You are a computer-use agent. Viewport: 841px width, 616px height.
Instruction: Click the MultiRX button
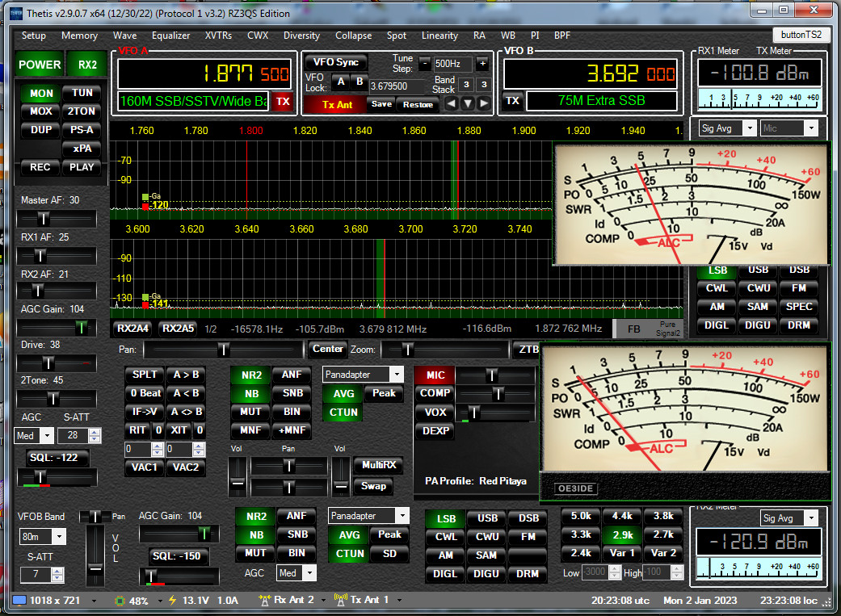point(379,465)
